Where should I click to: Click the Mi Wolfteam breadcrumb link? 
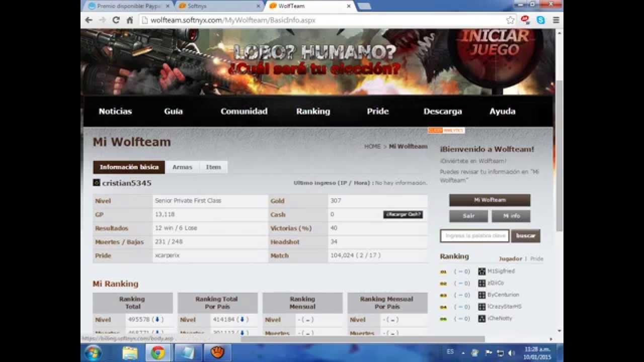[408, 146]
